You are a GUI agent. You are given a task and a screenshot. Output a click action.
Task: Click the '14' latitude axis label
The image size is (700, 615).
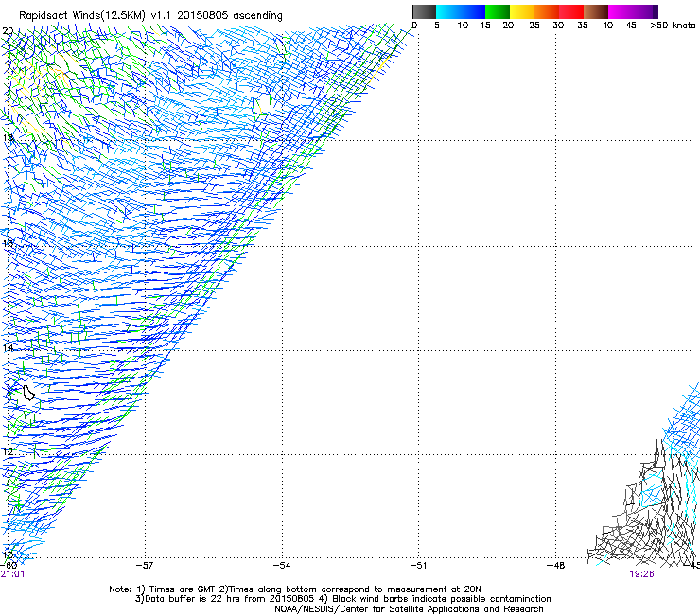[8, 347]
